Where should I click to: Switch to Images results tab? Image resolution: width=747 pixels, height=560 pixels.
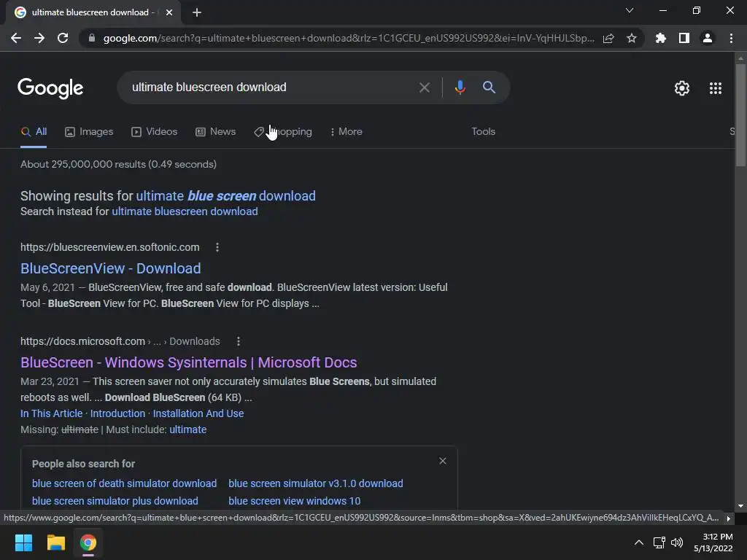pos(89,132)
